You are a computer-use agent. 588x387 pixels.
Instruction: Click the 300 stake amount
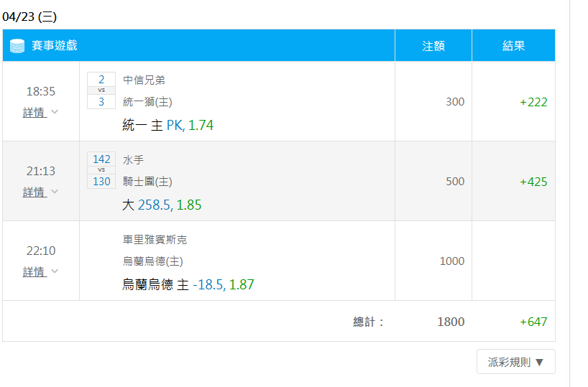coord(455,102)
